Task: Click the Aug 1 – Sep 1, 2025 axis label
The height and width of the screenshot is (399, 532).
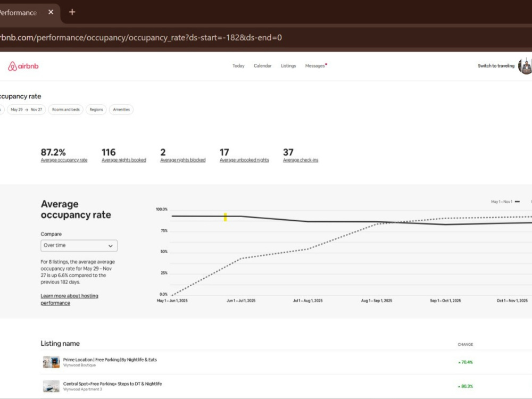Action: (x=377, y=301)
